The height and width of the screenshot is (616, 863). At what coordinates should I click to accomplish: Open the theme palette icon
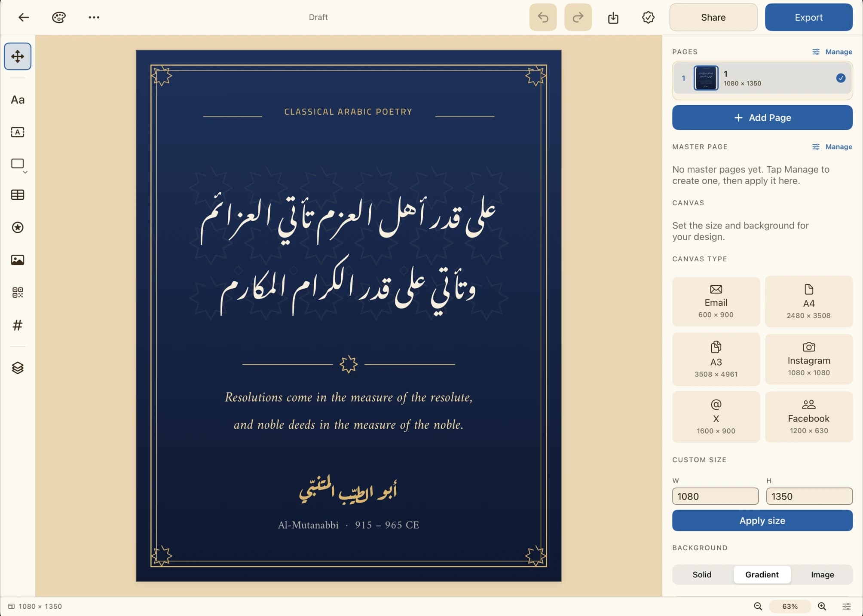(59, 17)
